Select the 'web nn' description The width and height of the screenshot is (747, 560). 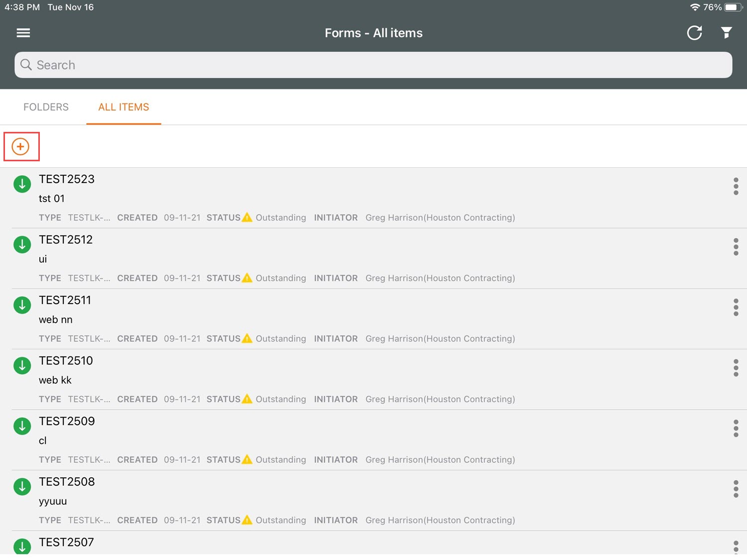56,320
